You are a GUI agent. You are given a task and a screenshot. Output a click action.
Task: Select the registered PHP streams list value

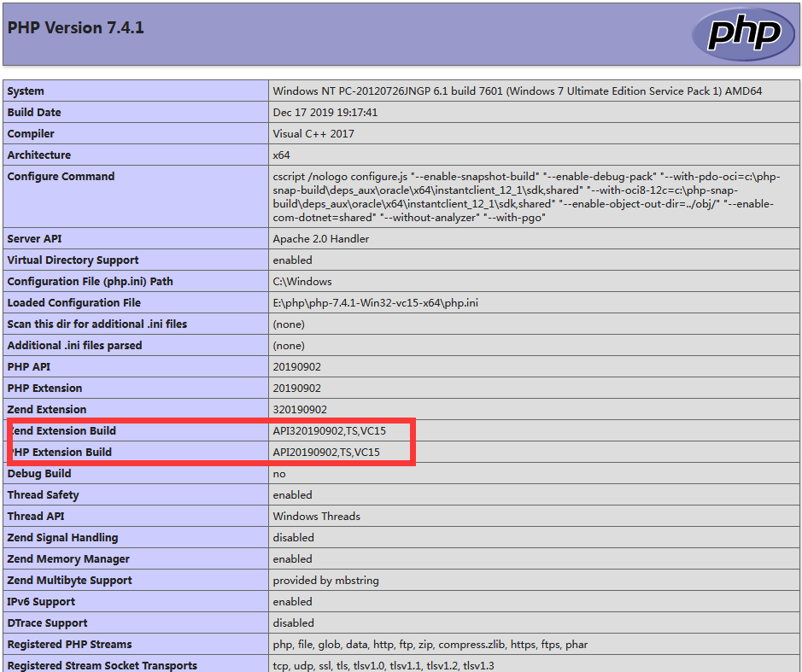pos(430,645)
